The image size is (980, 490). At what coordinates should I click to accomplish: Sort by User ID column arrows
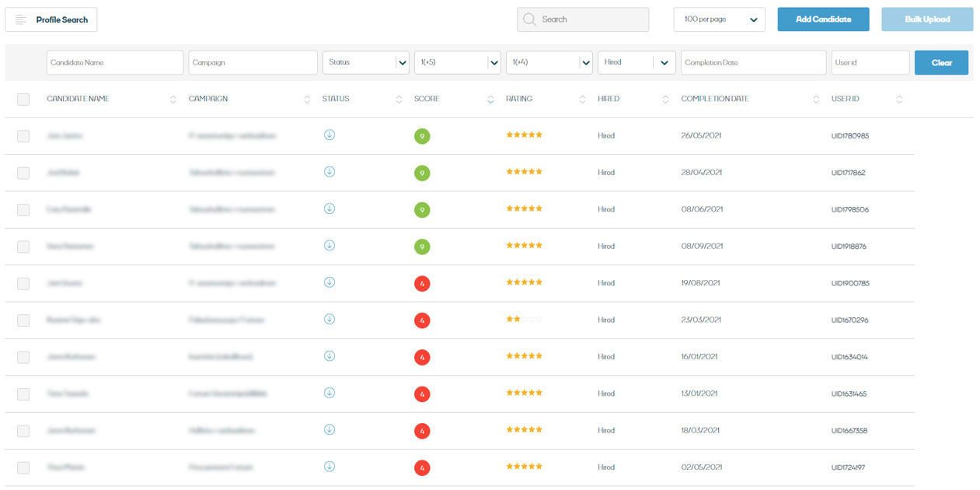click(x=899, y=100)
